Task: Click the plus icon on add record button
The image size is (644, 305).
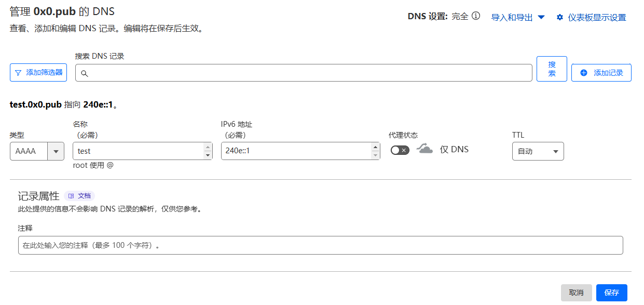Action: pyautogui.click(x=583, y=73)
